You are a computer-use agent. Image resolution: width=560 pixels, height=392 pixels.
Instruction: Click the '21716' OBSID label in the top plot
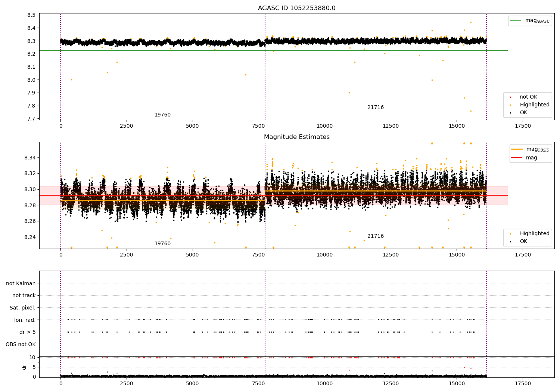(375, 108)
